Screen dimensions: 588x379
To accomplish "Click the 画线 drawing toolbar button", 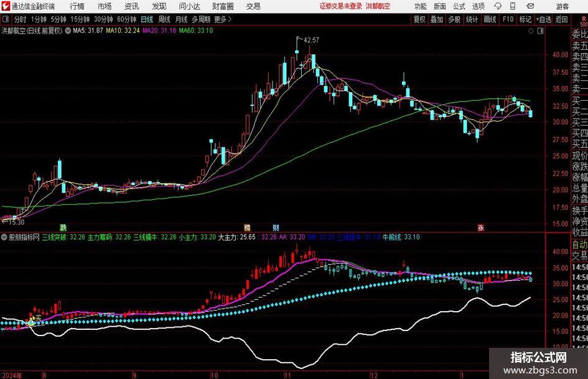I will [x=490, y=19].
